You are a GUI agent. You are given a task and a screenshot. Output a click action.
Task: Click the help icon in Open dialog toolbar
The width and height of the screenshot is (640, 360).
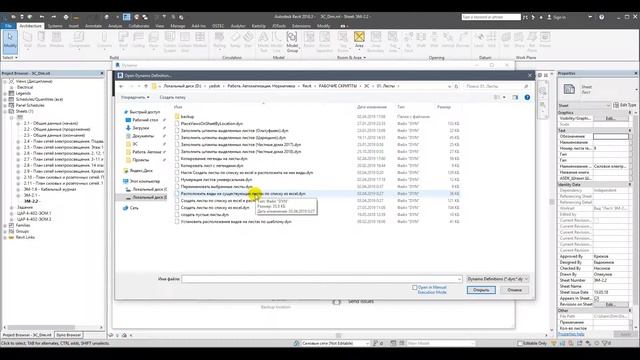pyautogui.click(x=527, y=97)
